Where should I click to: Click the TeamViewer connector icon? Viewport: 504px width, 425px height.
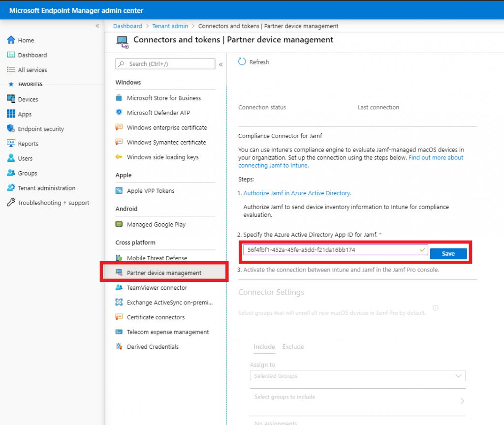pyautogui.click(x=119, y=288)
